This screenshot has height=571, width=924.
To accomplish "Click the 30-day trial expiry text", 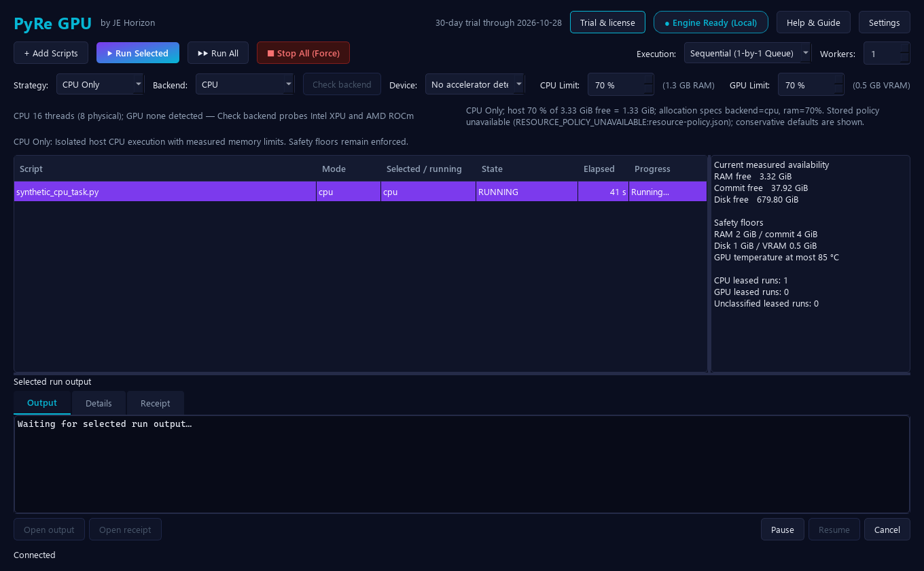I will click(x=499, y=22).
